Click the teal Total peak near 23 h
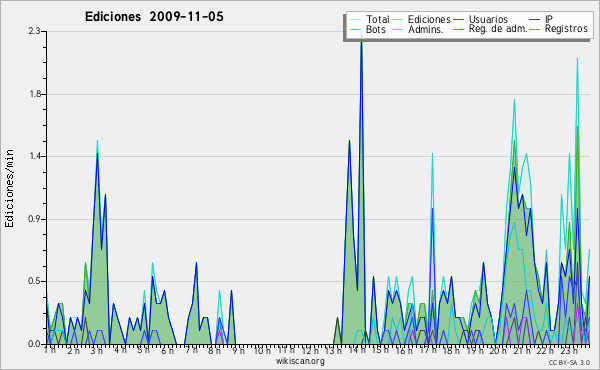This screenshot has height=370, width=600. (x=577, y=59)
